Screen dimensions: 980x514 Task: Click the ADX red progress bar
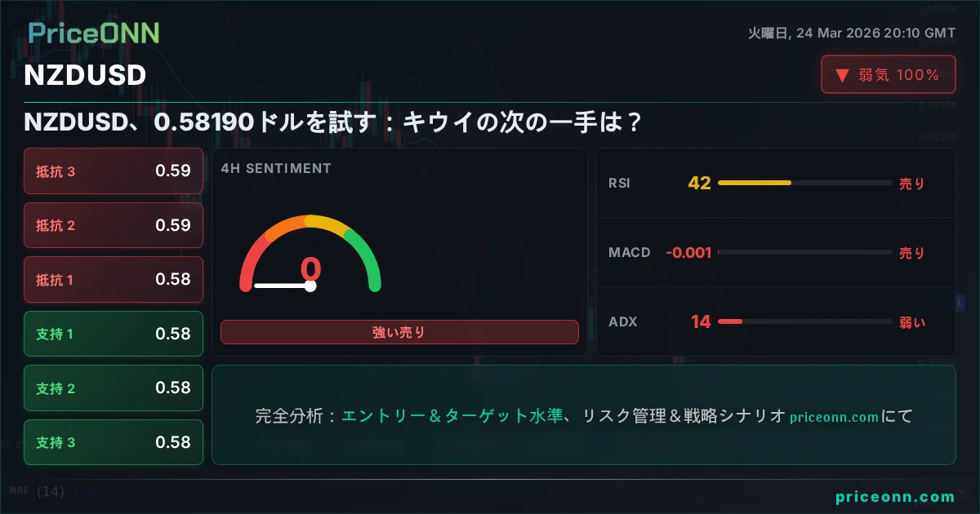(x=730, y=321)
